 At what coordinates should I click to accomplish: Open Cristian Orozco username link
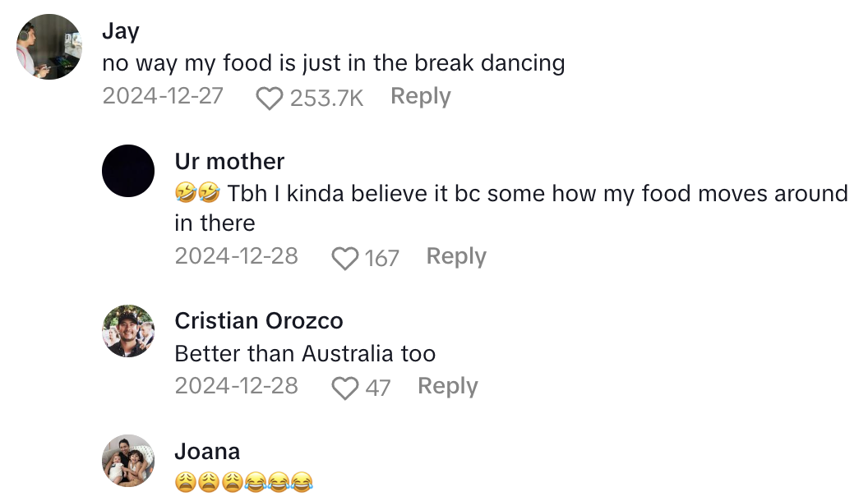(x=258, y=321)
